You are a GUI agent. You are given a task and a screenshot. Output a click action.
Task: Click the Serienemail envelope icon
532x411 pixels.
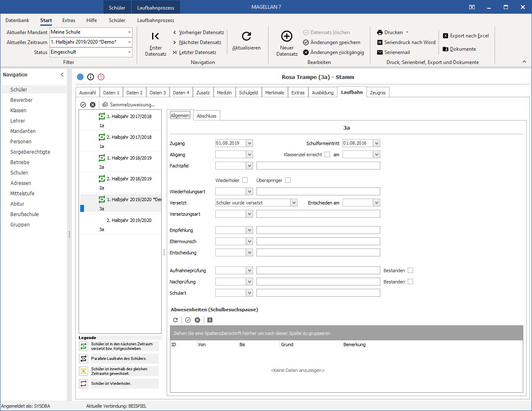click(380, 52)
